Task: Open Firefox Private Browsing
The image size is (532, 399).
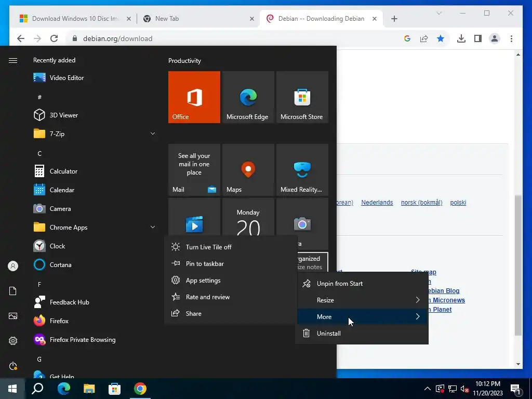Action: coord(94,339)
